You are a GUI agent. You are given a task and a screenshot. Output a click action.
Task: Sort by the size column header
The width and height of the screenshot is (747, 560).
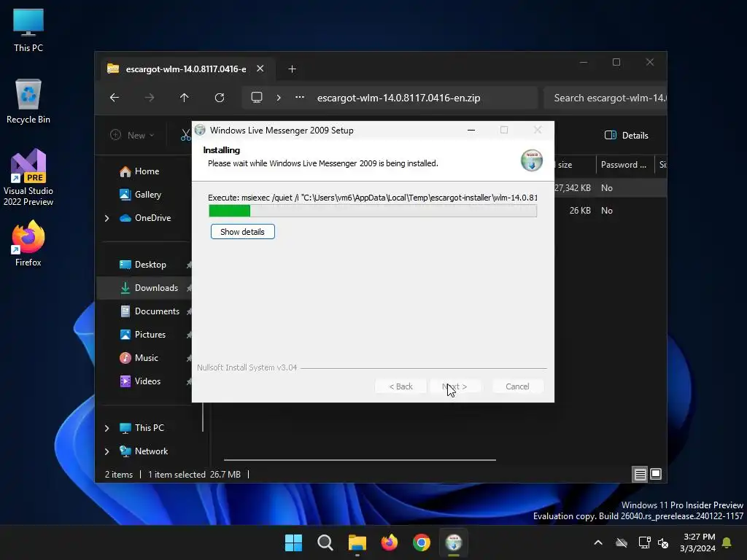575,165
